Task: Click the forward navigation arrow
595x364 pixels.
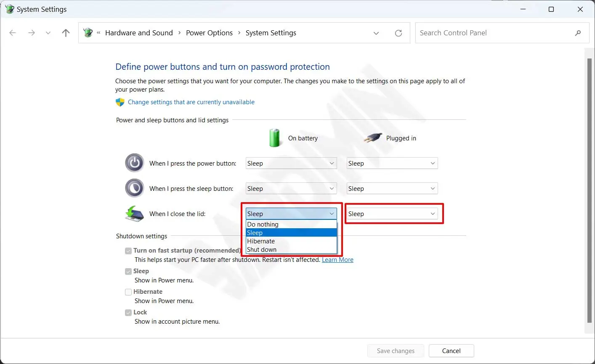Action: point(32,33)
